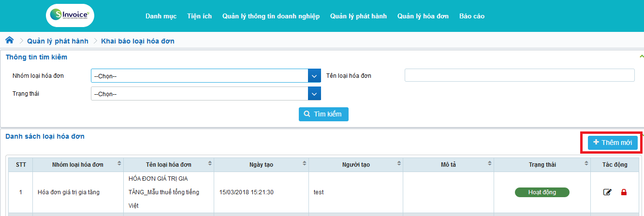Image resolution: width=644 pixels, height=216 pixels.
Task: Click the Tìm kiếm search button
Action: [x=323, y=114]
